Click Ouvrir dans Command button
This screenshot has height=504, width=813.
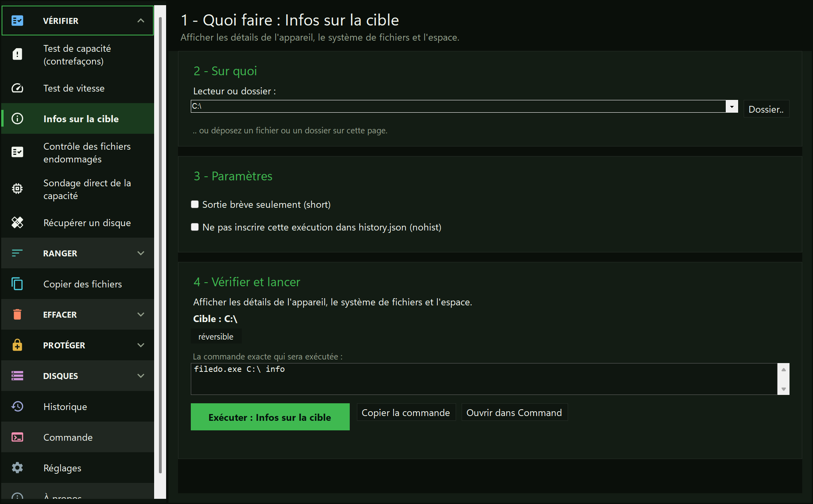coord(514,413)
